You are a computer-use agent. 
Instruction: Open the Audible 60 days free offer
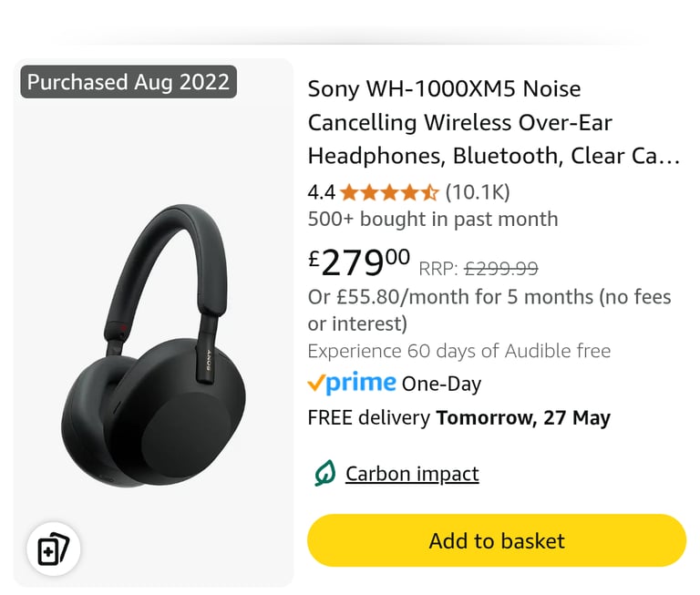coord(459,351)
